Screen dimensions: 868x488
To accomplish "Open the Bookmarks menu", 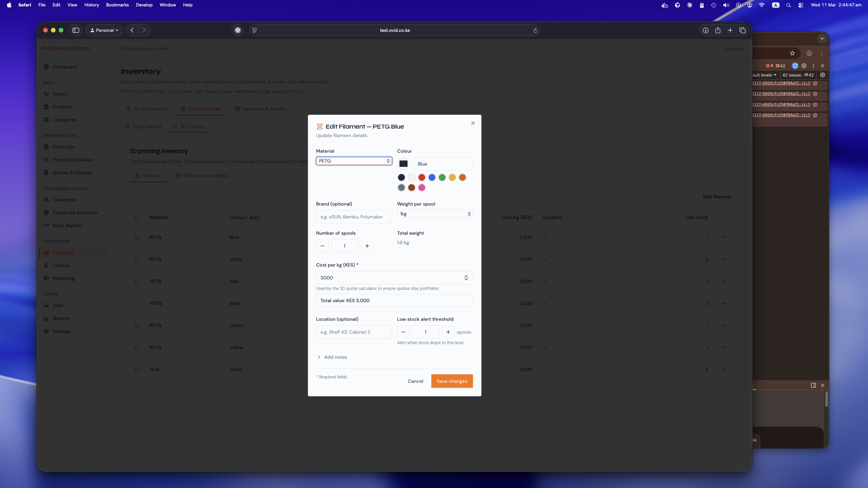I will point(117,5).
